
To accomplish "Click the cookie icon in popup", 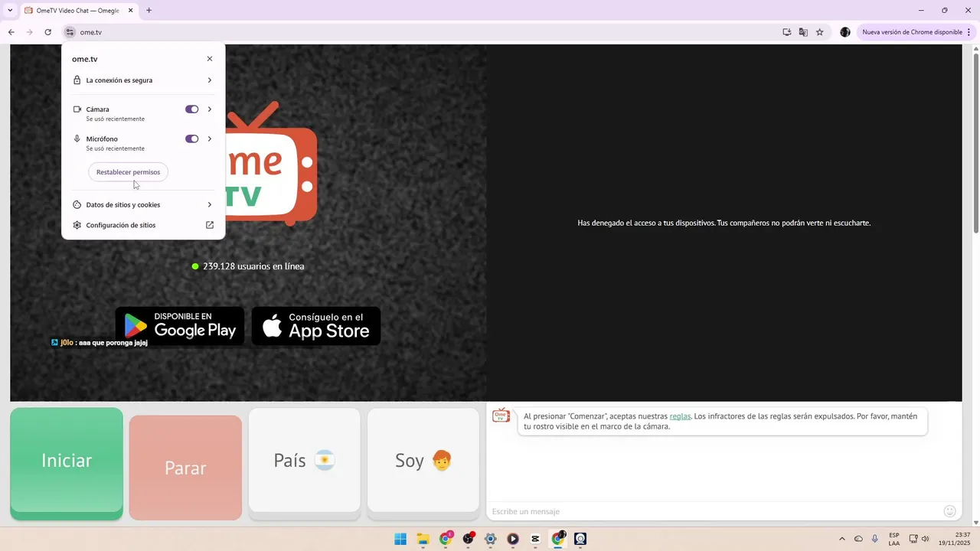I will pyautogui.click(x=77, y=205).
